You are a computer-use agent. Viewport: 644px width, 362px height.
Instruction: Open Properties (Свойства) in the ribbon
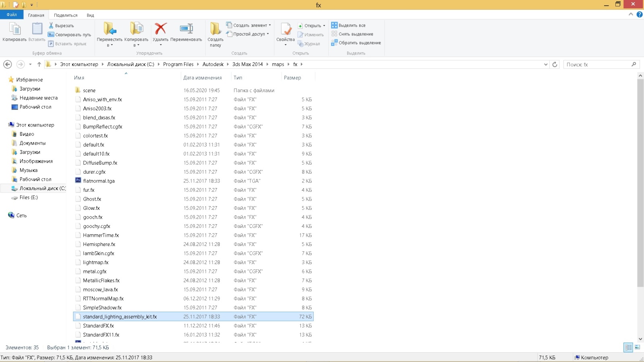[x=285, y=30]
